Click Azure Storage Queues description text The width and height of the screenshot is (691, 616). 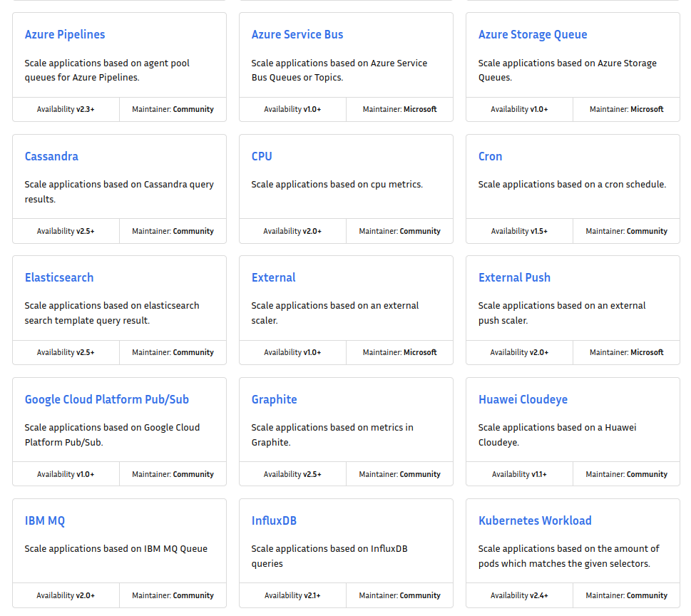[568, 70]
